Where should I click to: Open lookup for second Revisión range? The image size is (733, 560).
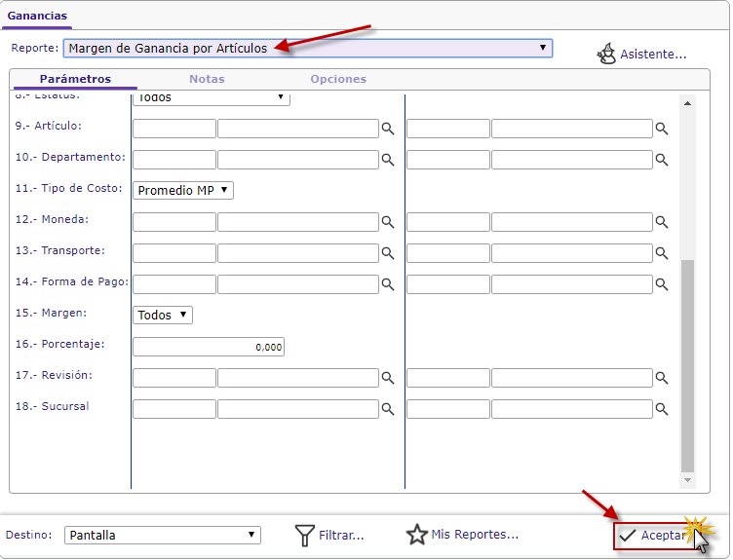(662, 377)
